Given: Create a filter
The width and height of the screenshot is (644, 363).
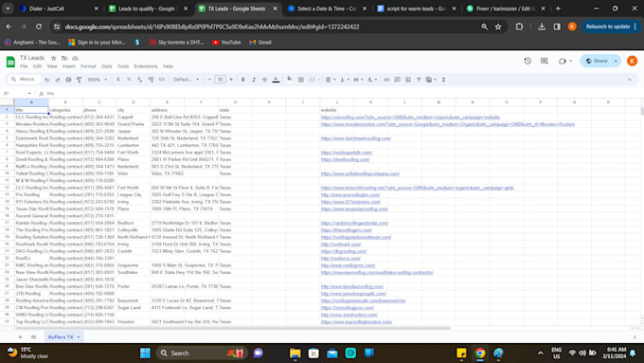Looking at the screenshot, I should pos(419,80).
